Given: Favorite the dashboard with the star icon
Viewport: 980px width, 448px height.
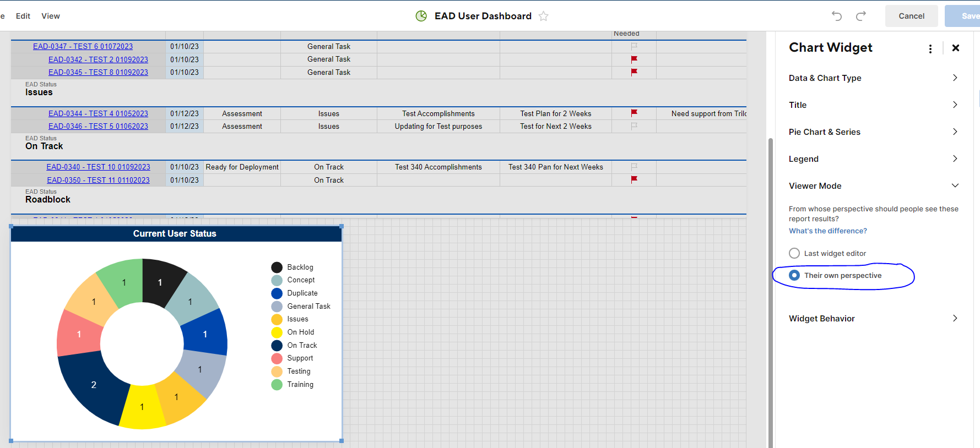Looking at the screenshot, I should click(543, 16).
